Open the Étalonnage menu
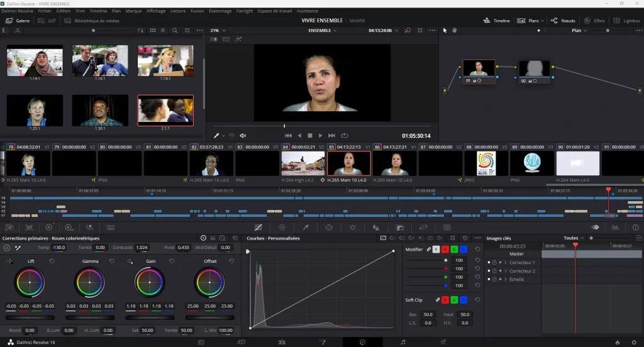644x347 pixels. pyautogui.click(x=219, y=11)
